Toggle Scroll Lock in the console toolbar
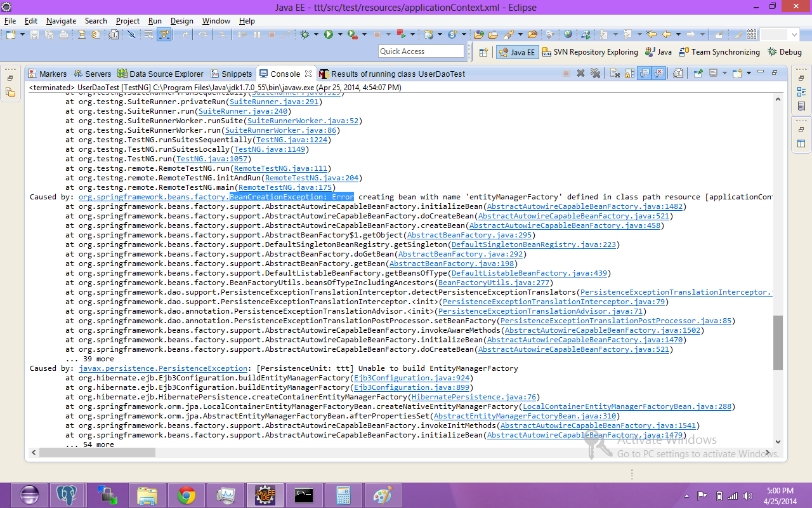 pos(629,74)
